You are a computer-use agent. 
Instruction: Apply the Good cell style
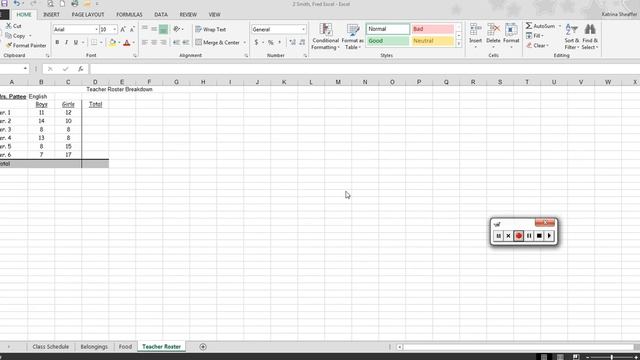pos(388,41)
